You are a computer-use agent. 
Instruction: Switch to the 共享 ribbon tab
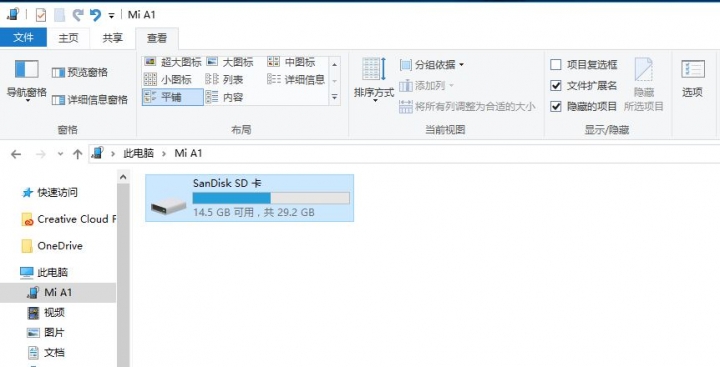pyautogui.click(x=112, y=38)
